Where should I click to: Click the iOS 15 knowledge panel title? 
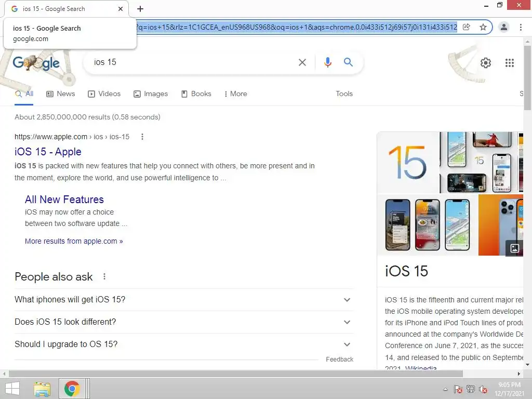(406, 271)
